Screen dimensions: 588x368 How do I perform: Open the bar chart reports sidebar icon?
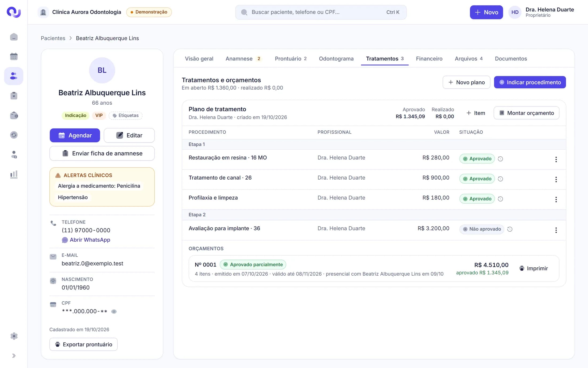pyautogui.click(x=14, y=174)
